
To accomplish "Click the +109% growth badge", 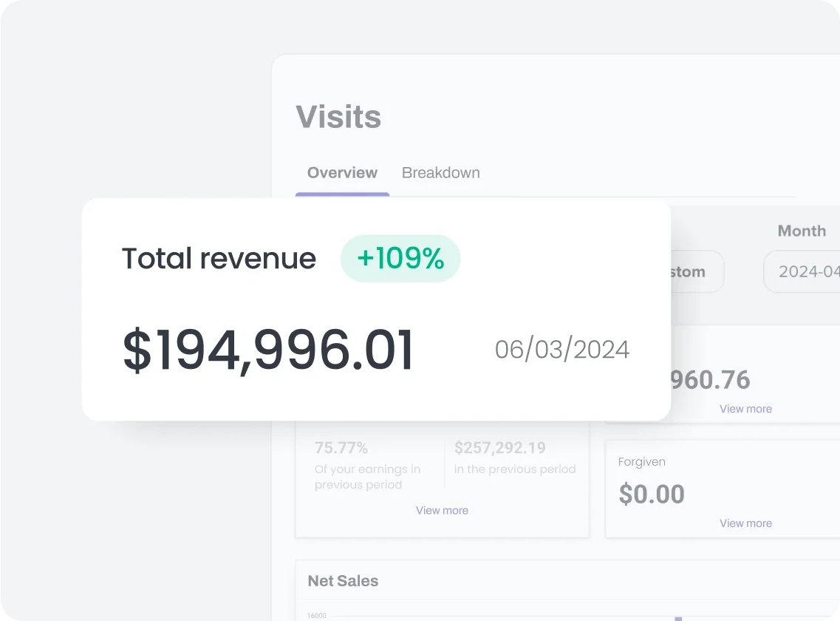I will [400, 259].
